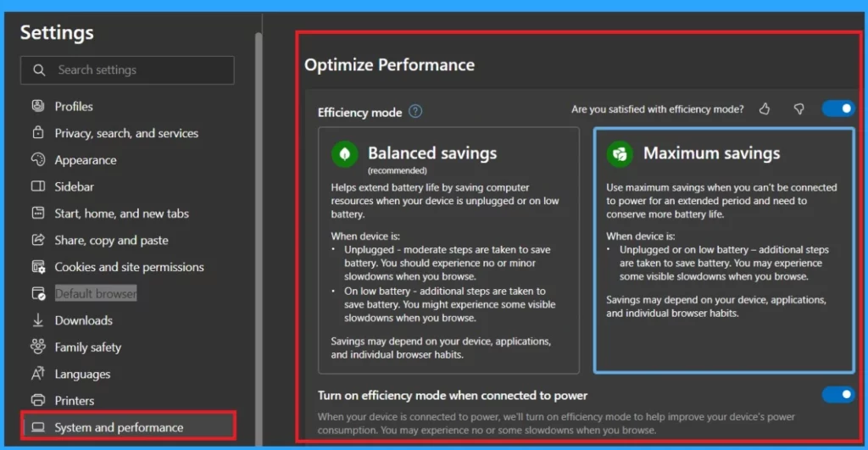Image resolution: width=868 pixels, height=450 pixels.
Task: Click the Search settings input field
Action: (x=127, y=69)
